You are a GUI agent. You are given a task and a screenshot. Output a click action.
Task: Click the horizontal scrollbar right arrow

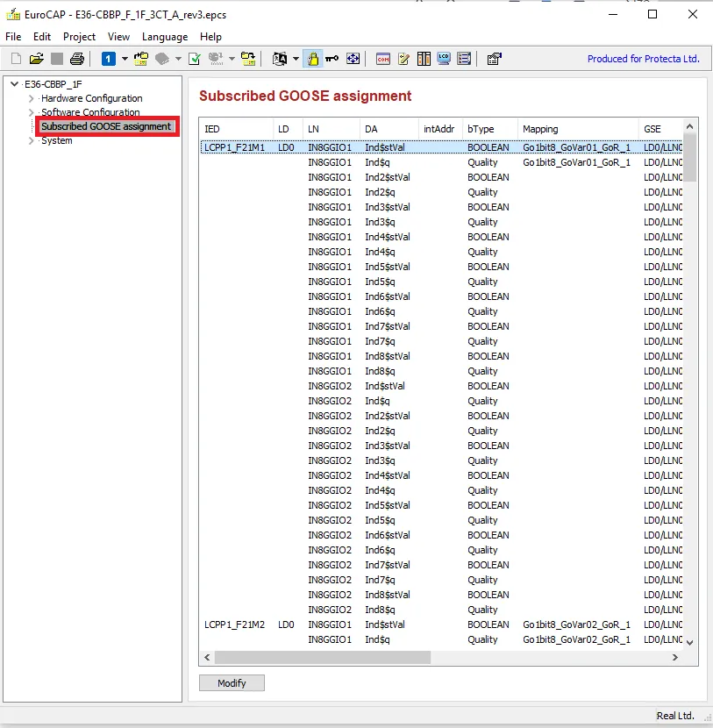point(675,658)
